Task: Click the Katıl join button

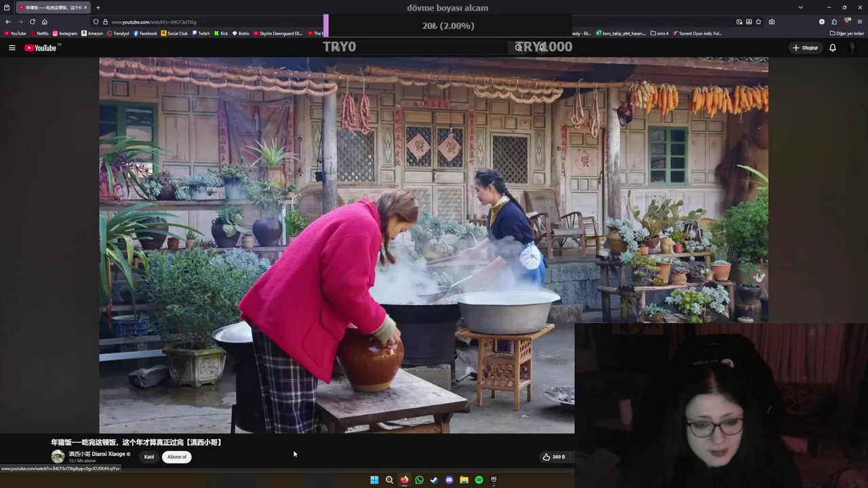Action: coord(149,457)
